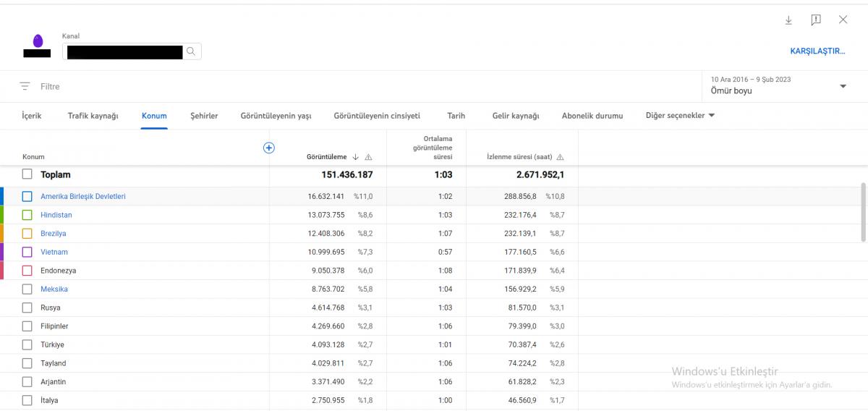Toggle Amerika Birleşik Devletleri checkbox
This screenshot has width=868, height=411.
pyautogui.click(x=27, y=196)
